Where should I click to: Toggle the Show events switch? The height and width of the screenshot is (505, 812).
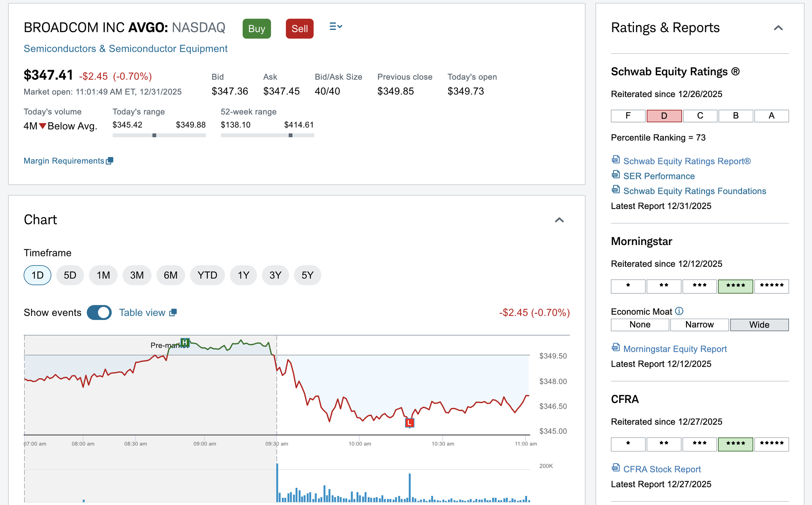point(99,312)
